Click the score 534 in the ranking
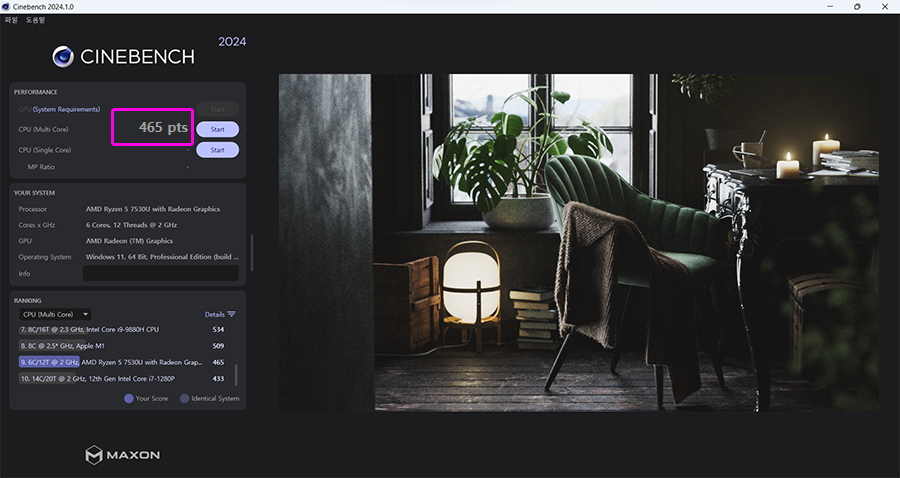The width and height of the screenshot is (900, 478). pyautogui.click(x=218, y=330)
